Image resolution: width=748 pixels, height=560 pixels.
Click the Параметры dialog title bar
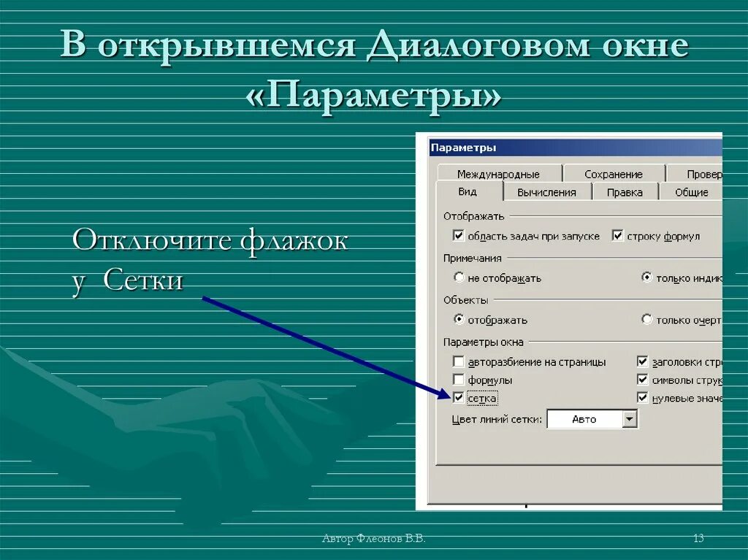tap(576, 147)
